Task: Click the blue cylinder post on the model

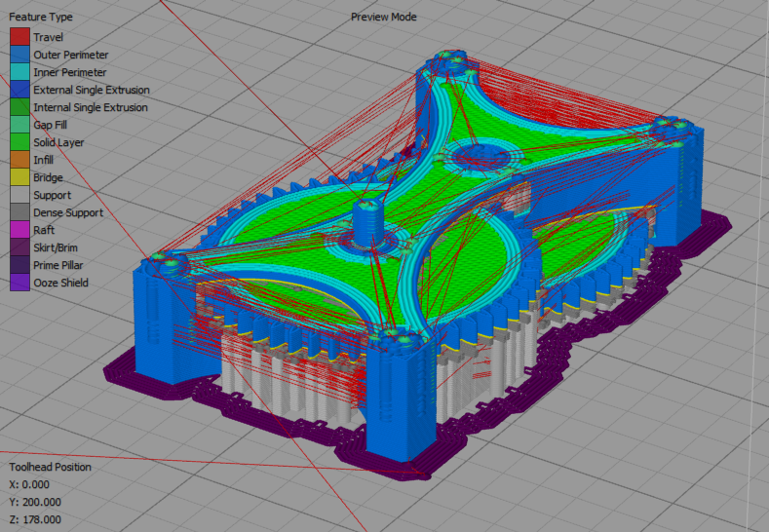Action: [x=366, y=223]
